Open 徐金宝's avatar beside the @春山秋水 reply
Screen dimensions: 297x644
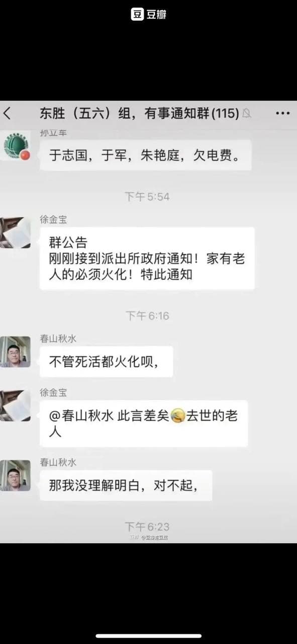tap(15, 406)
